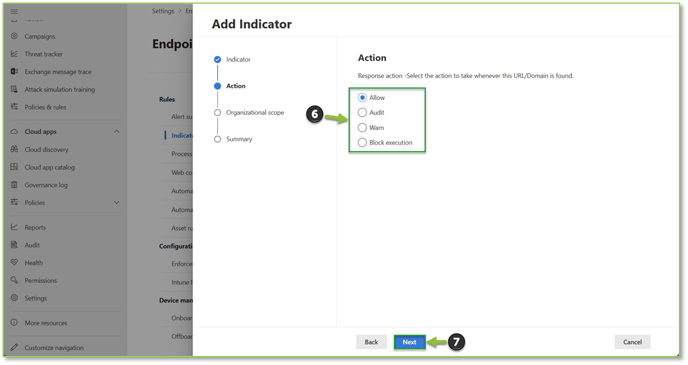Open Threat tracker page
The width and height of the screenshot is (688, 365).
(43, 54)
